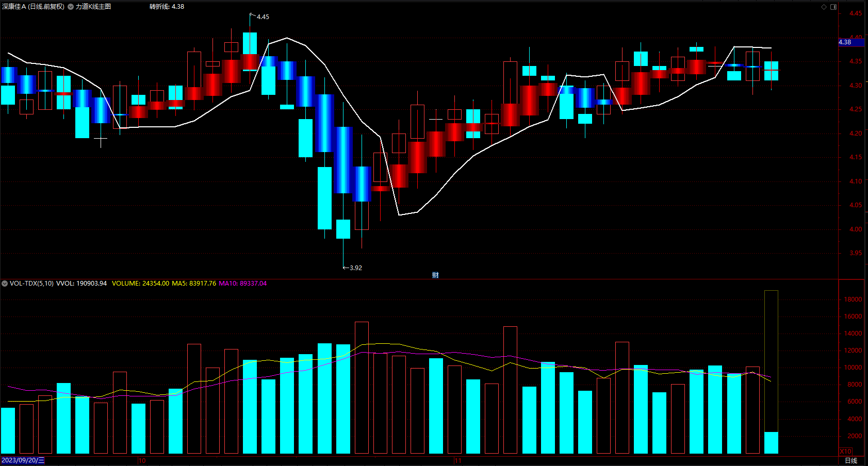Click the month 10 marker on time axis
This screenshot has height=466, width=868.
(142, 461)
